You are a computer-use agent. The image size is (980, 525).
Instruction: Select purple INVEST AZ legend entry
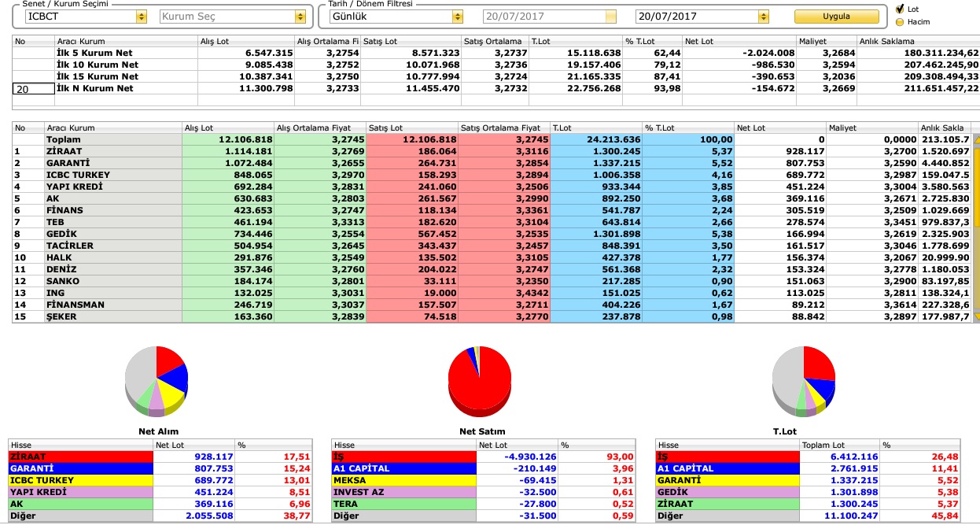[x=403, y=492]
